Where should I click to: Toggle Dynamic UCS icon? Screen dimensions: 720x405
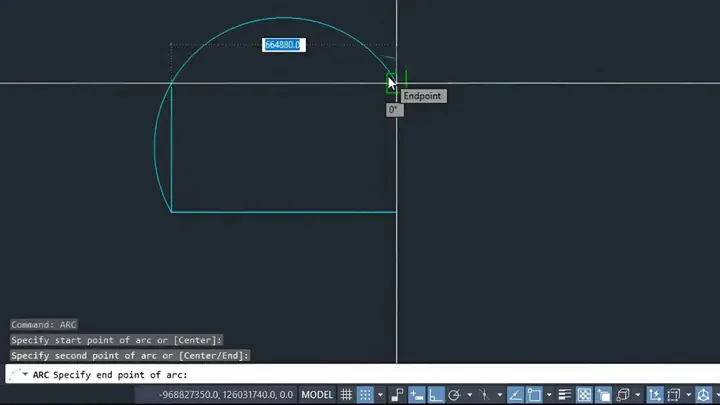[655, 394]
